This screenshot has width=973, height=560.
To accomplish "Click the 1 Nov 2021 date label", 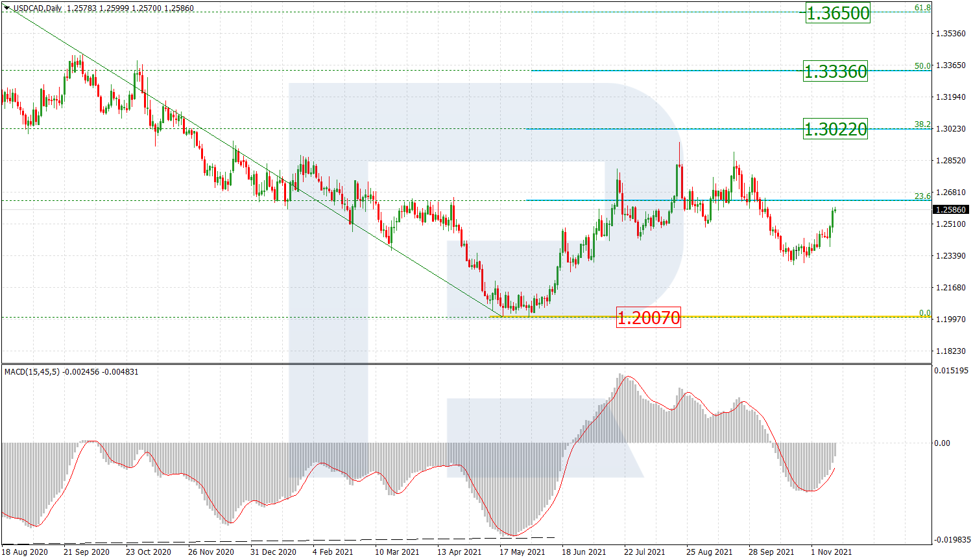I will [832, 552].
